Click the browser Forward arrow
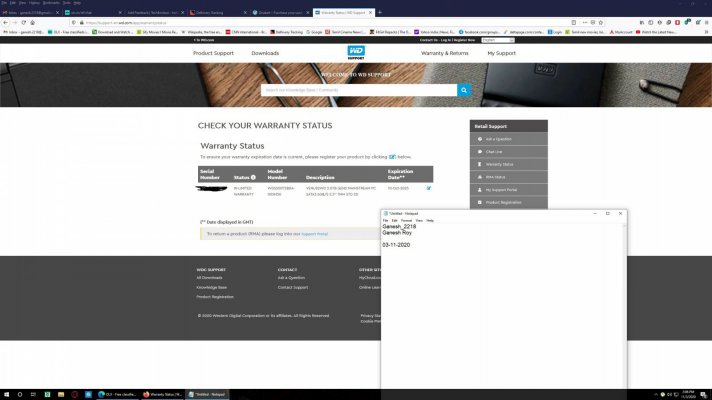Screen dimensions: 712x400 (15, 22)
